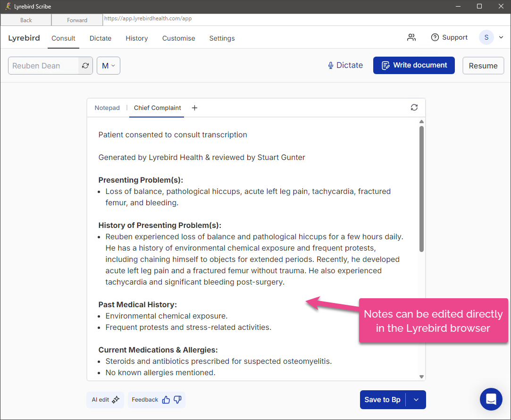Click the AI edit button
This screenshot has height=420, width=511.
click(105, 400)
